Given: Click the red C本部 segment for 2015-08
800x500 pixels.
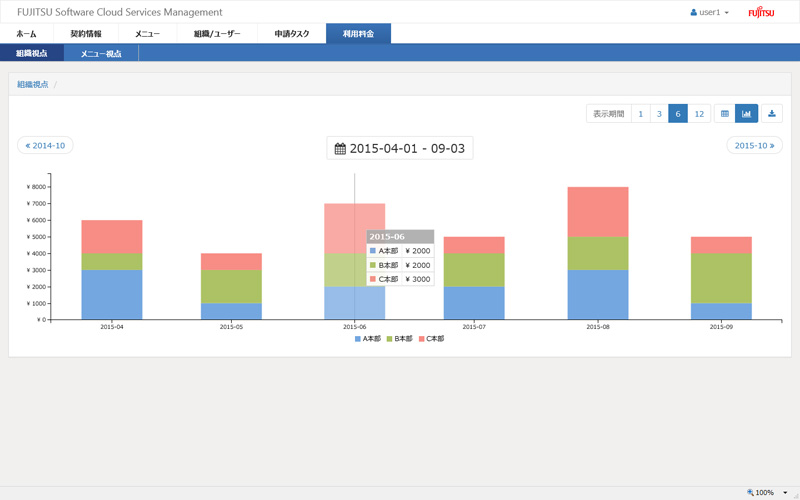Looking at the screenshot, I should coord(598,211).
